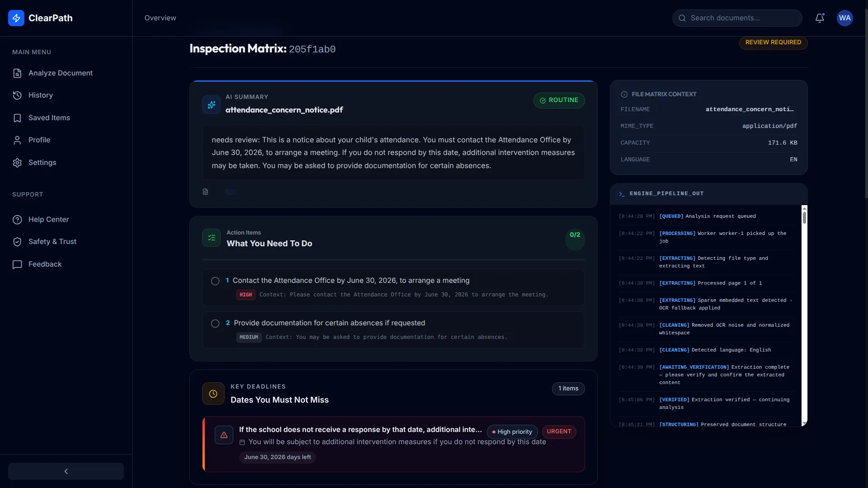
Task: Click the Settings gear icon
Action: click(x=17, y=163)
